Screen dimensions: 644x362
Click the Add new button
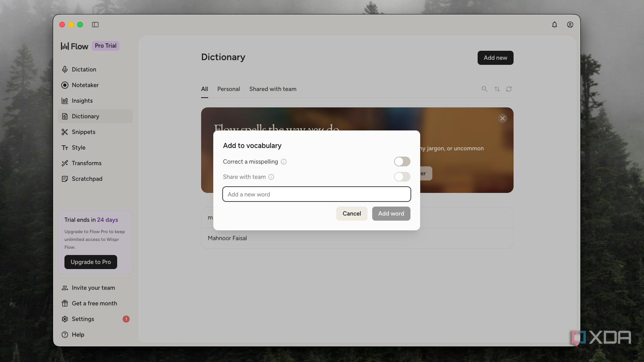coord(495,58)
